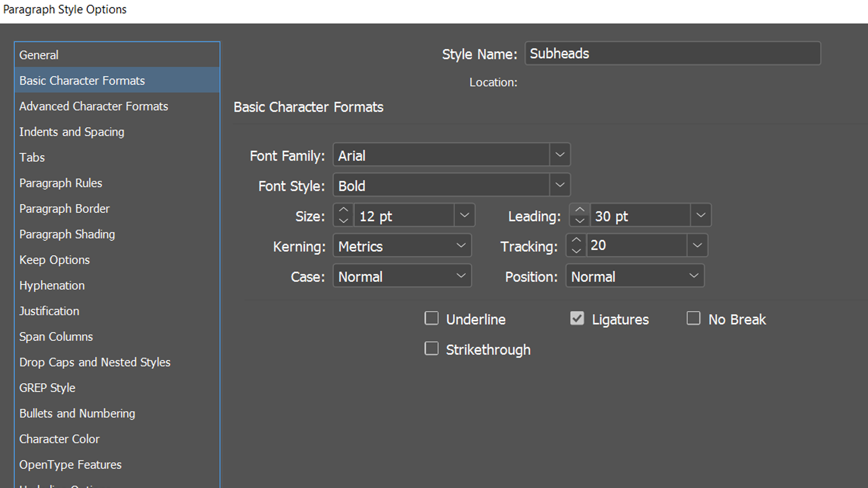Open the Leading dropdown
The height and width of the screenshot is (488, 868).
tap(701, 216)
